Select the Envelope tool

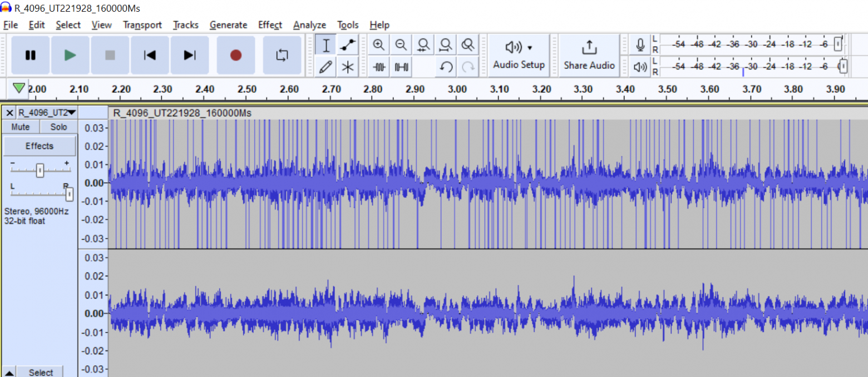348,45
